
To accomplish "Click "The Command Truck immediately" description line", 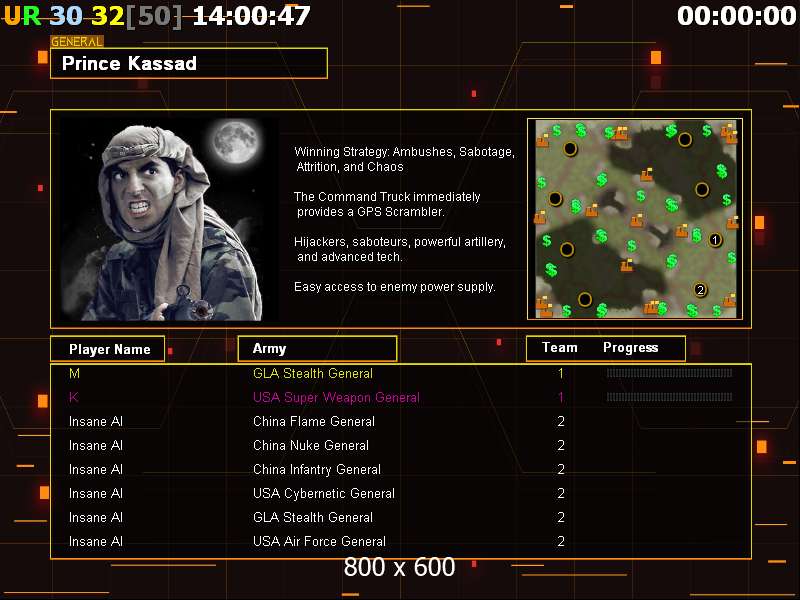I will [x=387, y=196].
